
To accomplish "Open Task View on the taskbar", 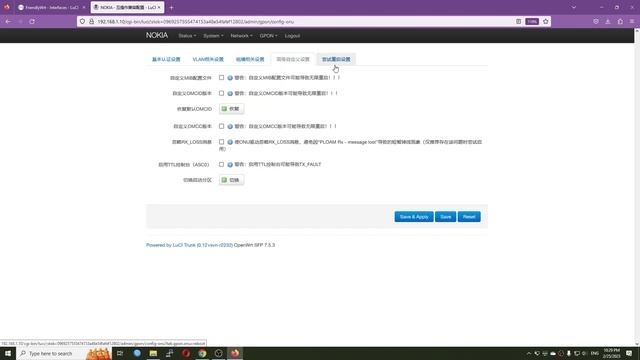I will [x=120, y=353].
